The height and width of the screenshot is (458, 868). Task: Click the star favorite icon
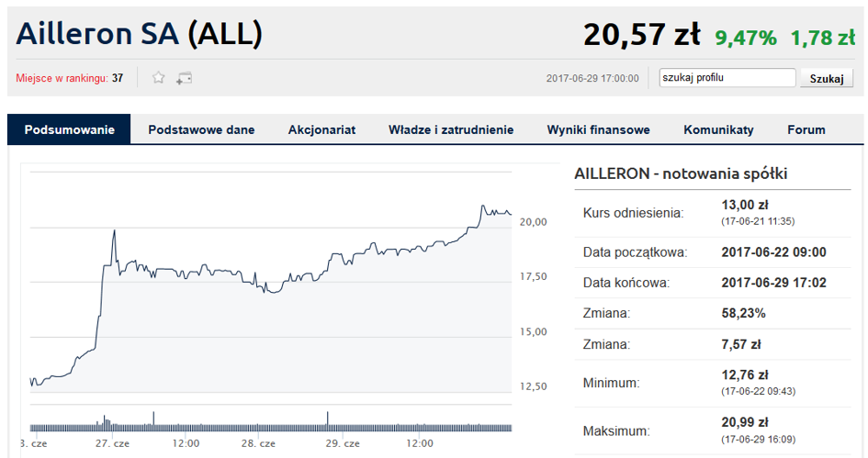tap(158, 77)
